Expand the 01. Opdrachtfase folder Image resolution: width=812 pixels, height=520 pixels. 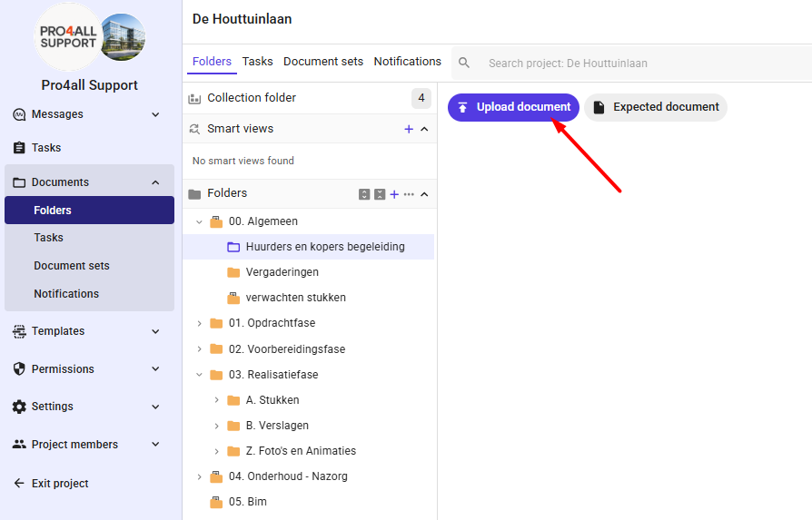199,323
